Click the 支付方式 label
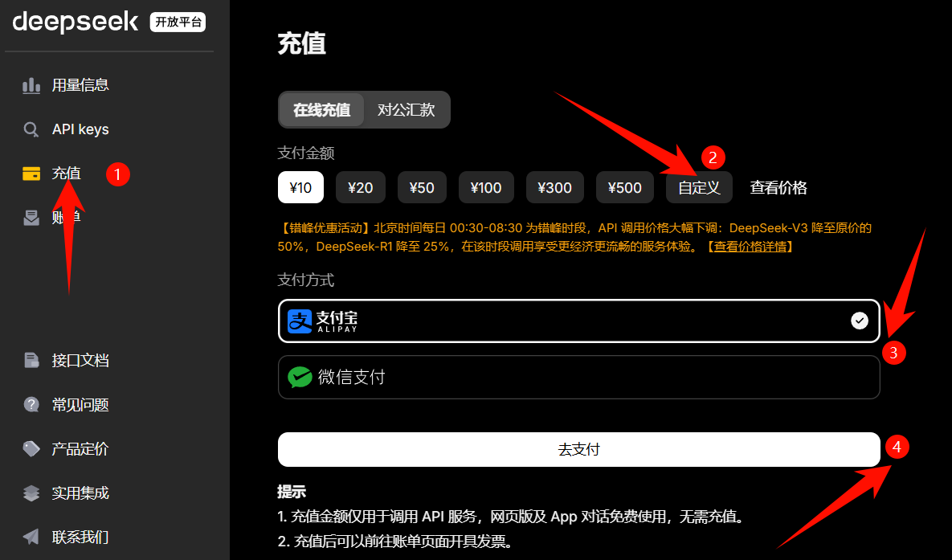Viewport: 952px width, 560px height. click(306, 280)
